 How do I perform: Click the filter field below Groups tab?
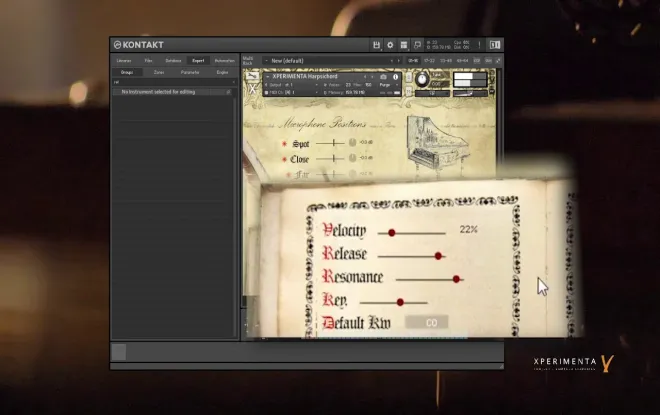coord(175,82)
